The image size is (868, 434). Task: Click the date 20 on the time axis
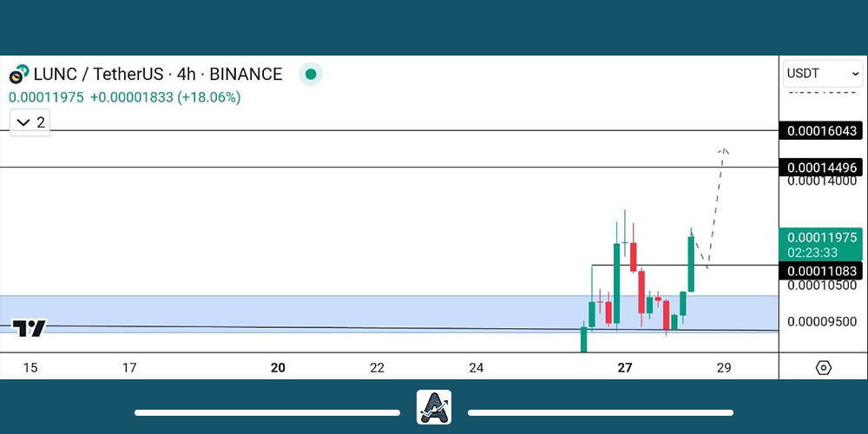(x=278, y=368)
